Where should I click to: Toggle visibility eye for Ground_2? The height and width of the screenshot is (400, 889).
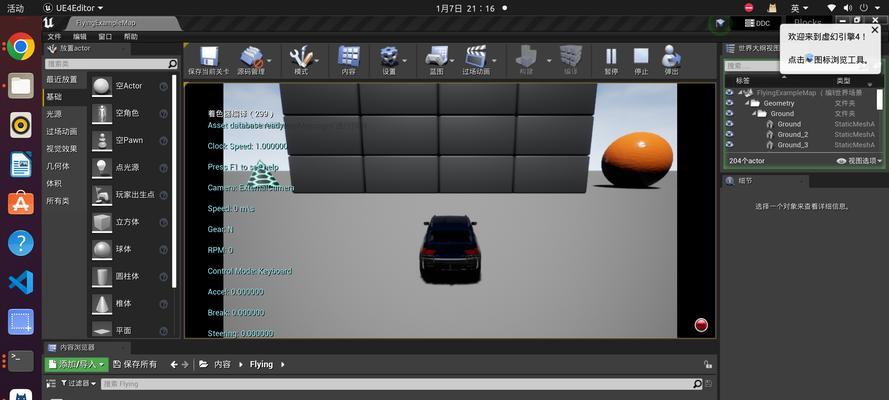pos(729,134)
